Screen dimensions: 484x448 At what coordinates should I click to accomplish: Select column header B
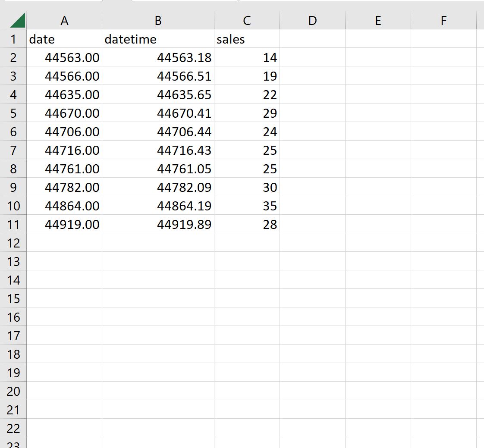157,20
